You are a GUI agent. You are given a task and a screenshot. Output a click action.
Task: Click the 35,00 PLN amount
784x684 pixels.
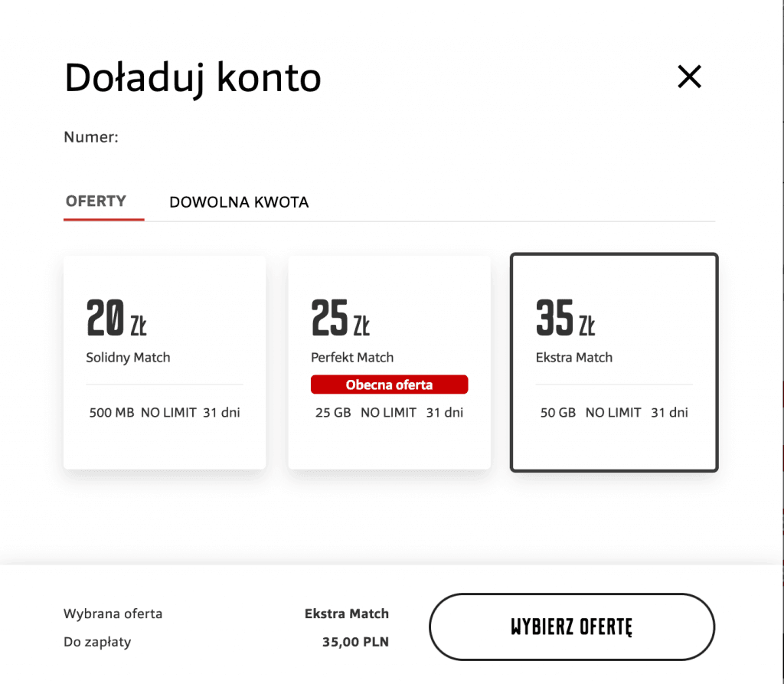point(354,642)
